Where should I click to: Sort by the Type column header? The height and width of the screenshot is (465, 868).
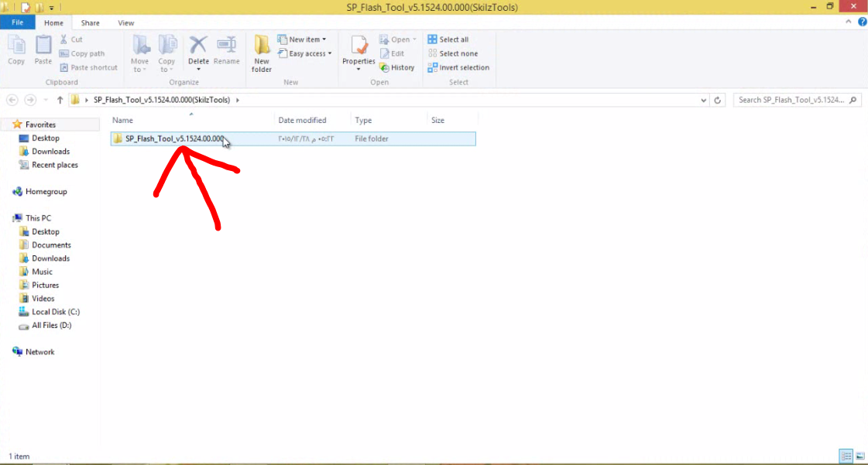[389, 120]
